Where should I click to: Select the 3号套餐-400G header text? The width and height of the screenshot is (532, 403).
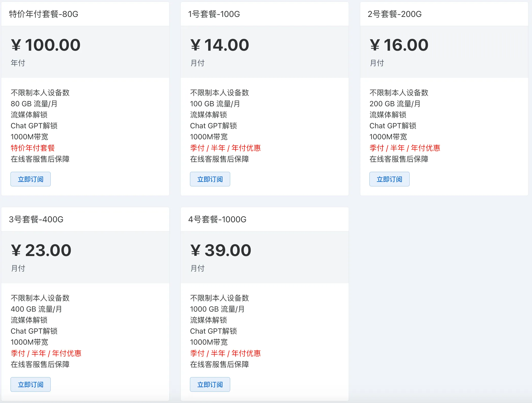point(36,219)
